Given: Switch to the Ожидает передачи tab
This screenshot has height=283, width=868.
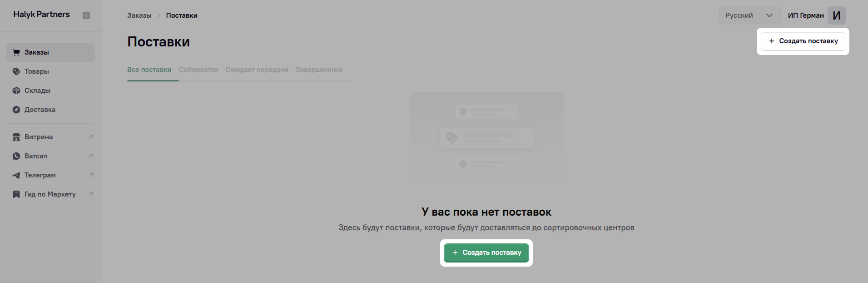Looking at the screenshot, I should click(x=257, y=70).
